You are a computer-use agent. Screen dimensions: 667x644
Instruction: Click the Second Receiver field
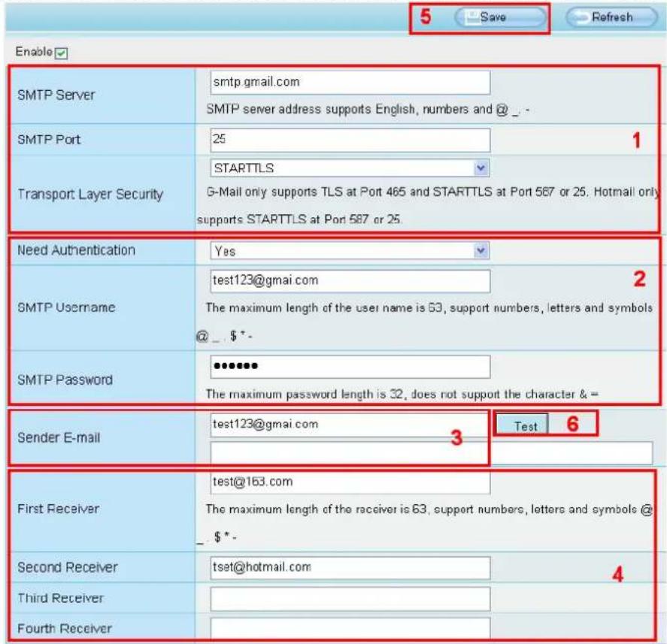point(350,567)
